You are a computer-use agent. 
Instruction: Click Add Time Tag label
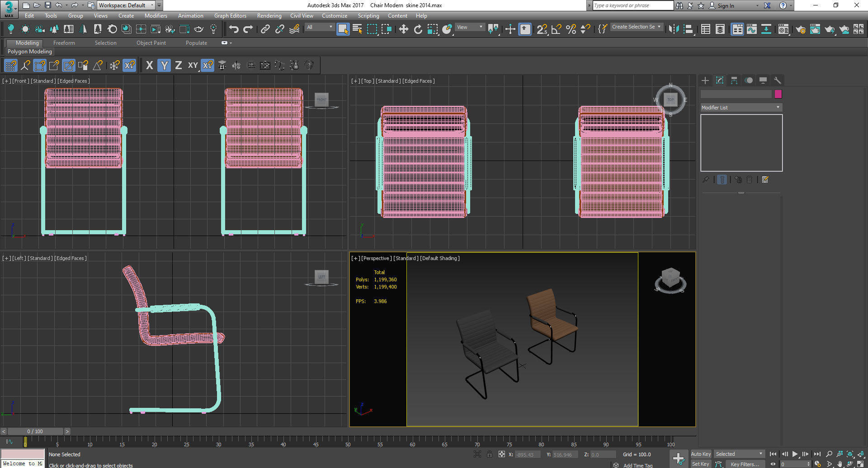point(638,465)
